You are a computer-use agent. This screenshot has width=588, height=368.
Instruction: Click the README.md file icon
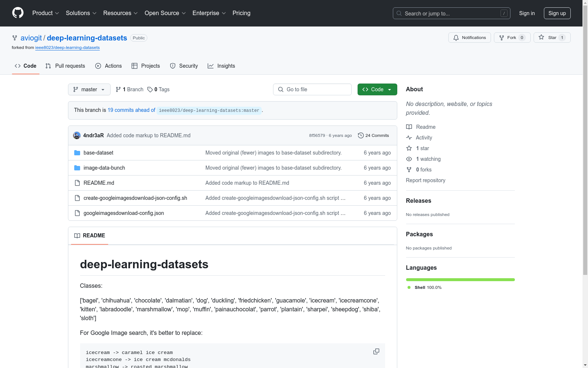coord(77,183)
